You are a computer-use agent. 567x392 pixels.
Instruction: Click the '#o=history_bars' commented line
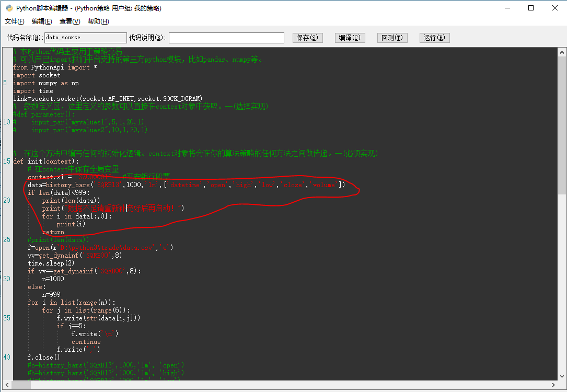[106, 365]
